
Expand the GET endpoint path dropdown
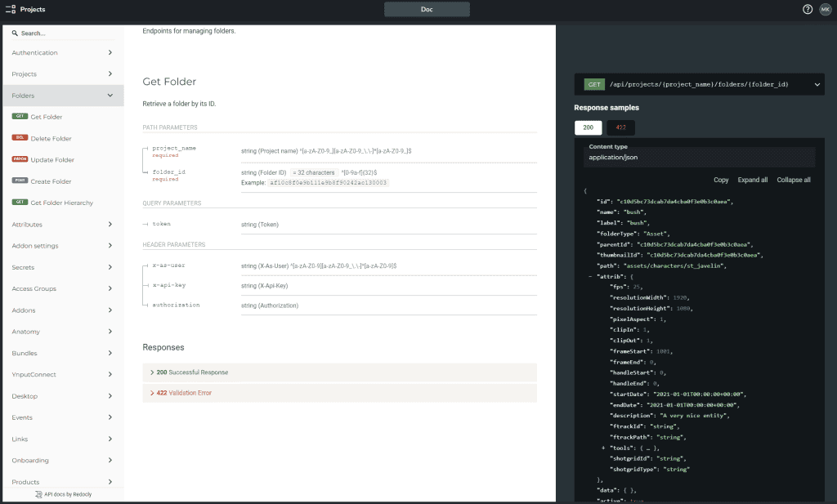pos(817,84)
